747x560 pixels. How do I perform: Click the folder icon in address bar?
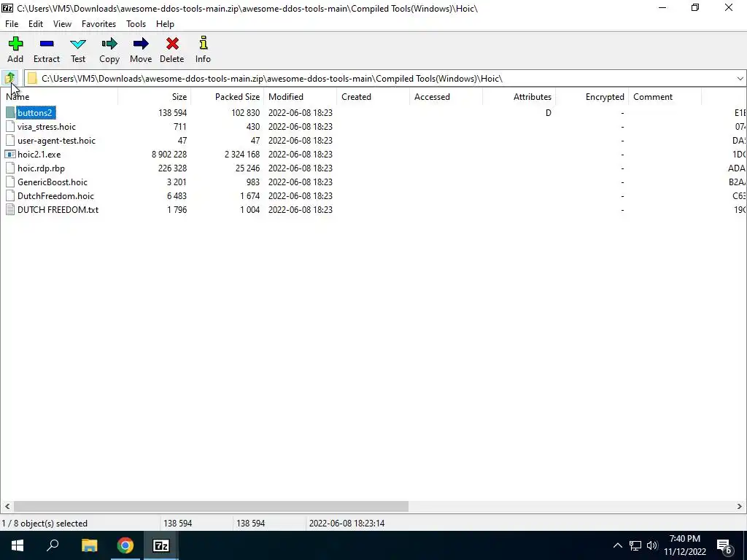click(x=32, y=79)
